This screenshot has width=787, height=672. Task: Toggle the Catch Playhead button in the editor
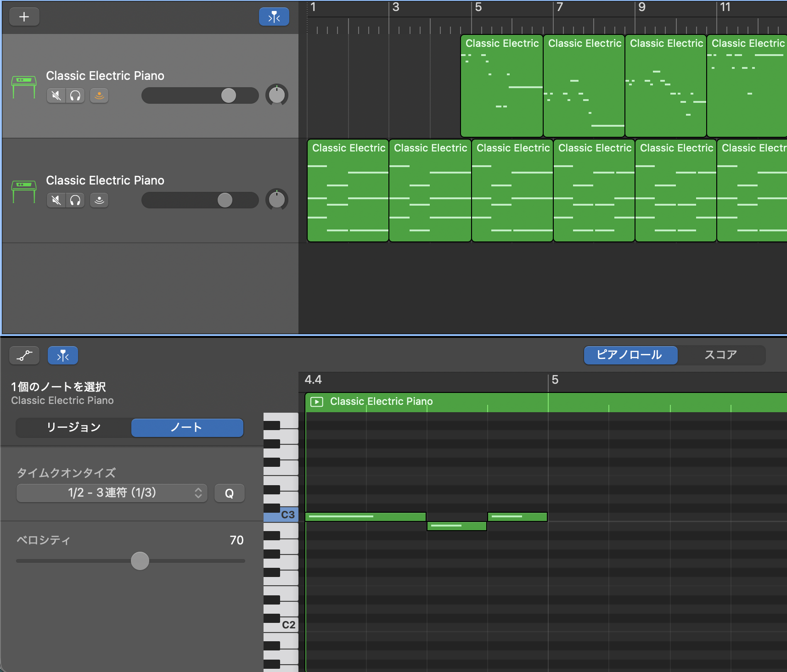pos(63,356)
